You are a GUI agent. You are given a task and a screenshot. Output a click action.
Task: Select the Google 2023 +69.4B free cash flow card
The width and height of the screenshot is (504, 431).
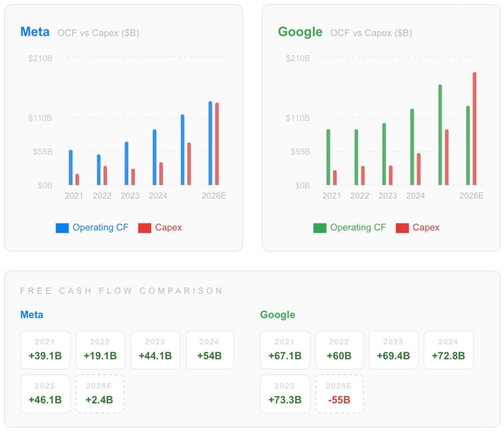[x=394, y=350]
